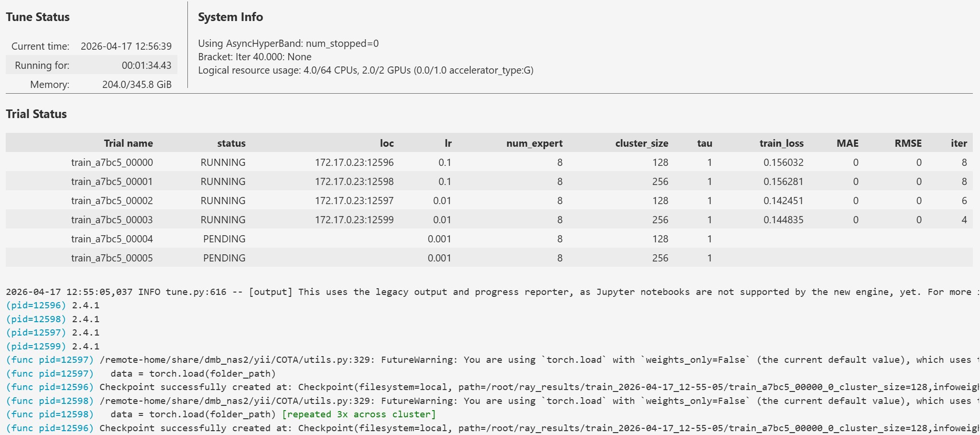Click the AsyncHyperBand num_stopped line
This screenshot has height=435, width=980.
click(x=288, y=43)
